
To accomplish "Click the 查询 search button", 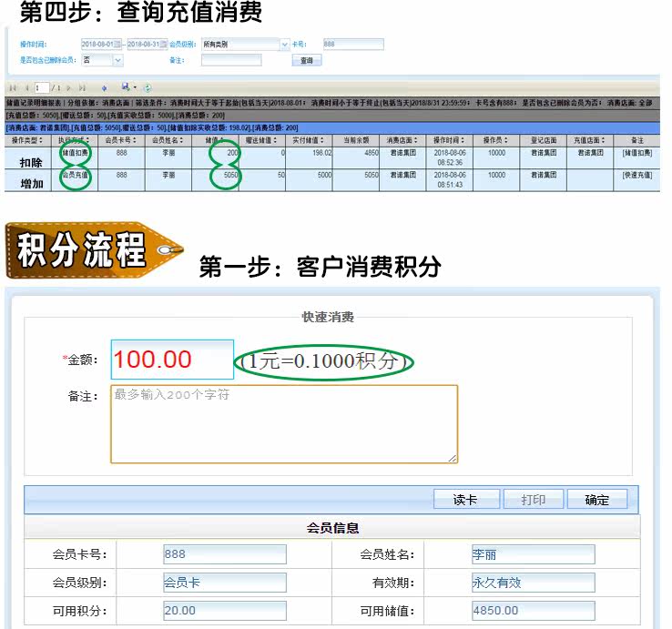I will click(x=307, y=60).
